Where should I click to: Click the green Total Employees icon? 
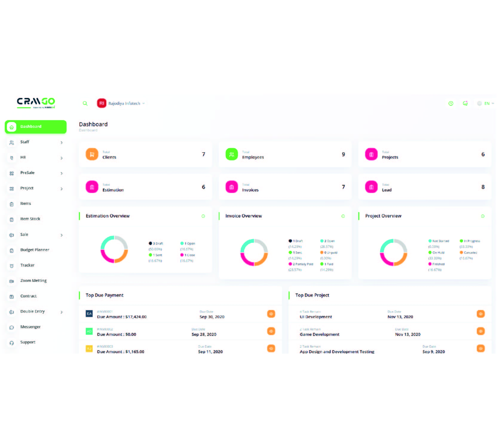click(x=232, y=154)
